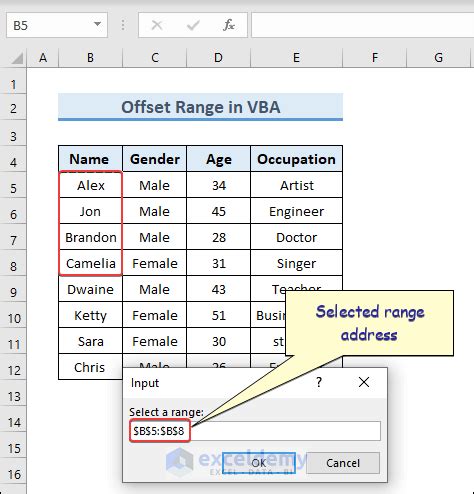Image resolution: width=474 pixels, height=494 pixels.
Task: Click the 'Singer' occupation cell
Action: 296,263
